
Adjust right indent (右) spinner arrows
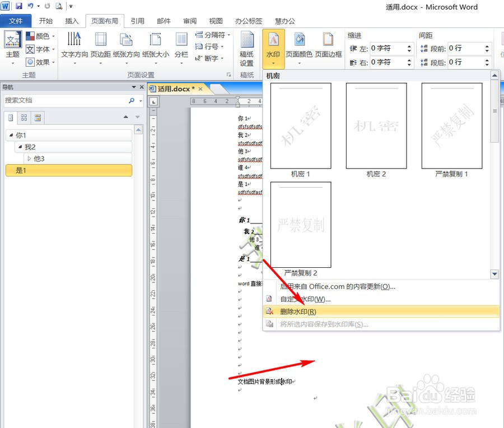(x=409, y=62)
